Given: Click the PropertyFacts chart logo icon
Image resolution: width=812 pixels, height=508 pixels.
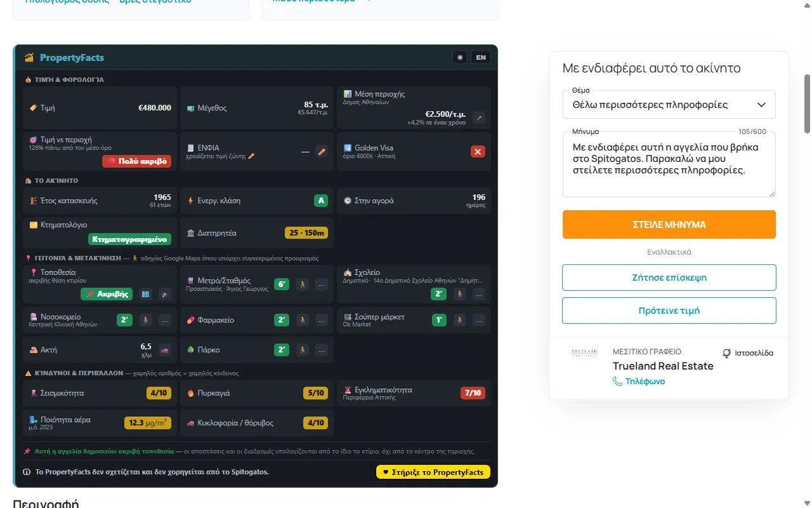Looking at the screenshot, I should coord(29,58).
